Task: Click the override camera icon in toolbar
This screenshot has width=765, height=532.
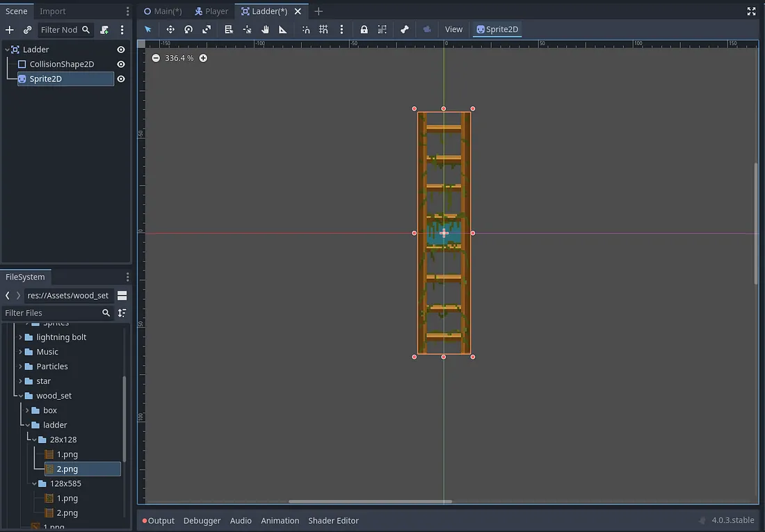Action: (427, 29)
